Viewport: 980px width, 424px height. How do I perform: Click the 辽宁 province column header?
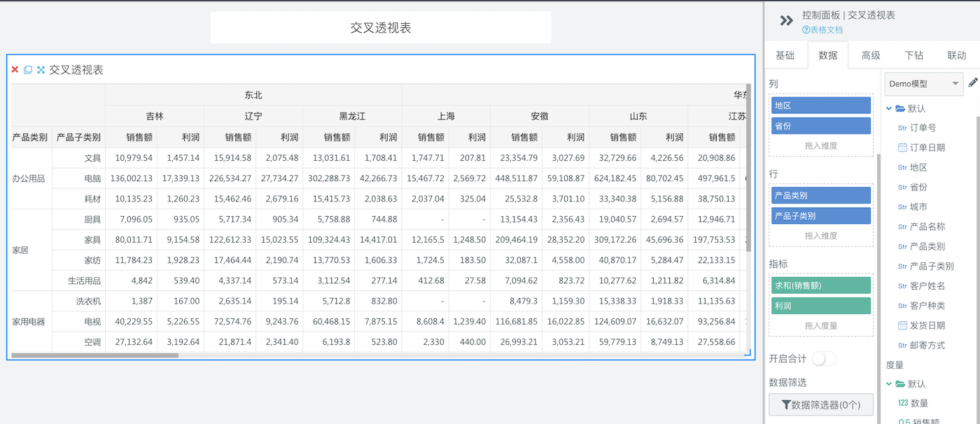[253, 116]
